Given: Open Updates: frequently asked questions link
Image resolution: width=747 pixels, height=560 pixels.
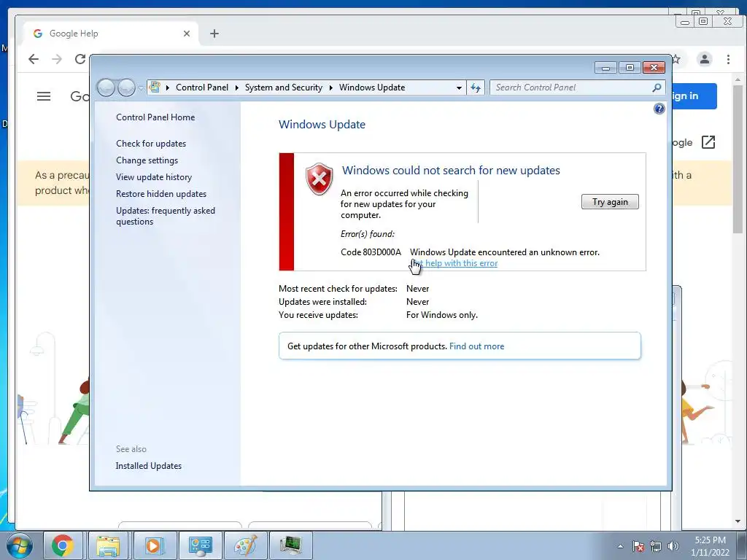Looking at the screenshot, I should coord(166,216).
